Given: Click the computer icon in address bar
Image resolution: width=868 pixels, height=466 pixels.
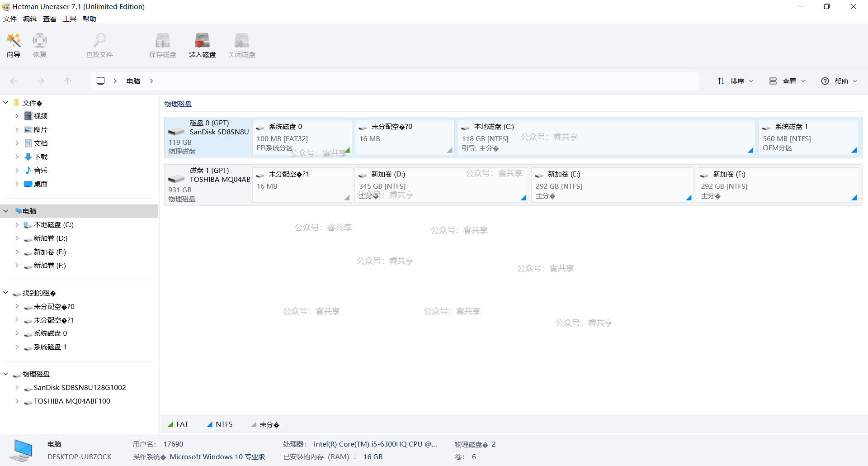Looking at the screenshot, I should (x=101, y=81).
